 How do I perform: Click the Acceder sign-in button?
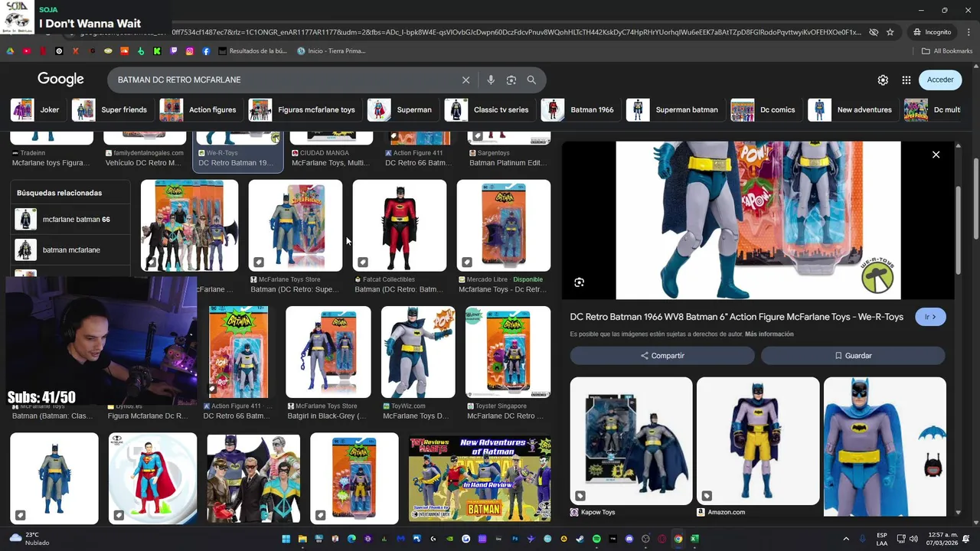tap(940, 80)
